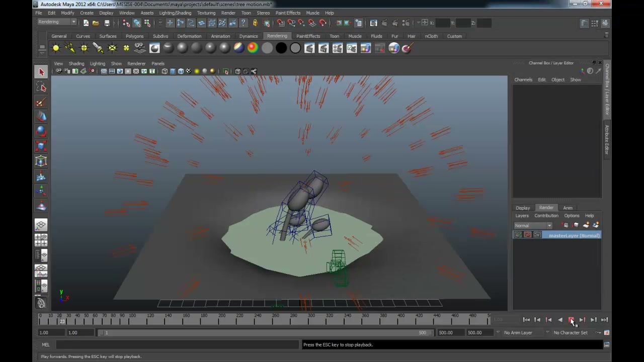Click the X coordinate input field

pos(443,23)
